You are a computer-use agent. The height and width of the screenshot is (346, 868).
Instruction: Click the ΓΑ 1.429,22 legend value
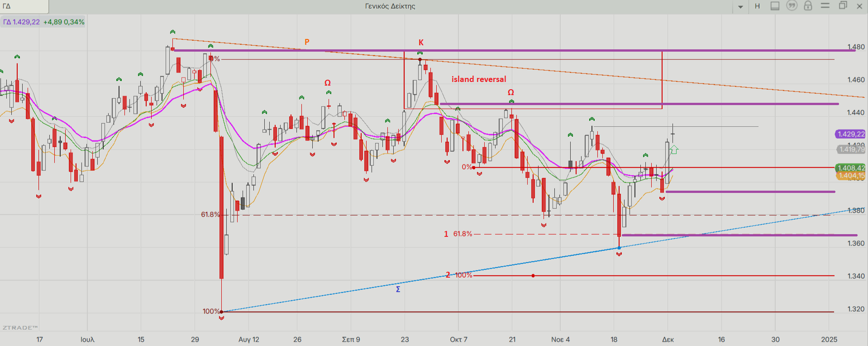click(x=21, y=22)
